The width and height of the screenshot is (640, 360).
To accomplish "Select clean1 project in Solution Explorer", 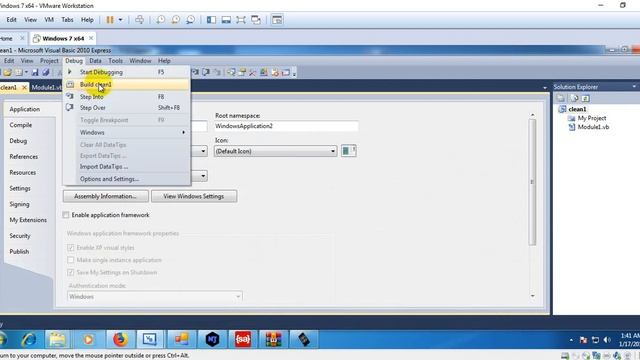I will [x=577, y=109].
